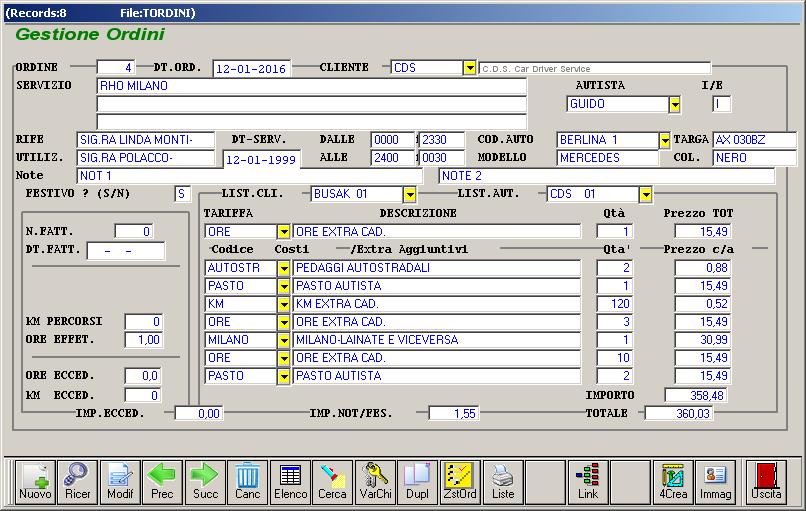This screenshot has height=511, width=806.
Task: Click the NOTE 2 field
Action: point(607,176)
